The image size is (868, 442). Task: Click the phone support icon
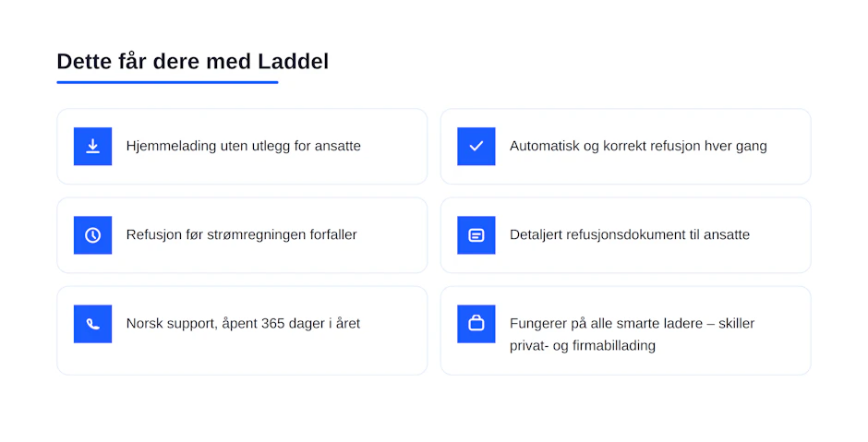92,324
